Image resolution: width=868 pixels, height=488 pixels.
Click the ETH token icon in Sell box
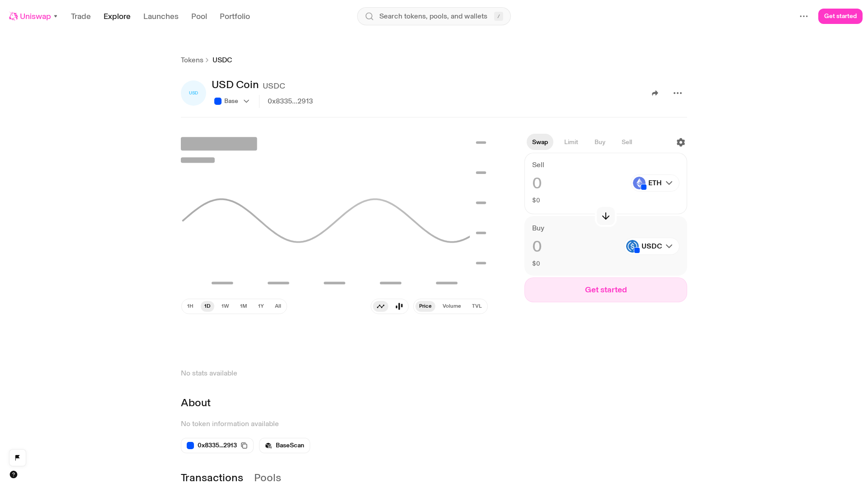point(639,183)
